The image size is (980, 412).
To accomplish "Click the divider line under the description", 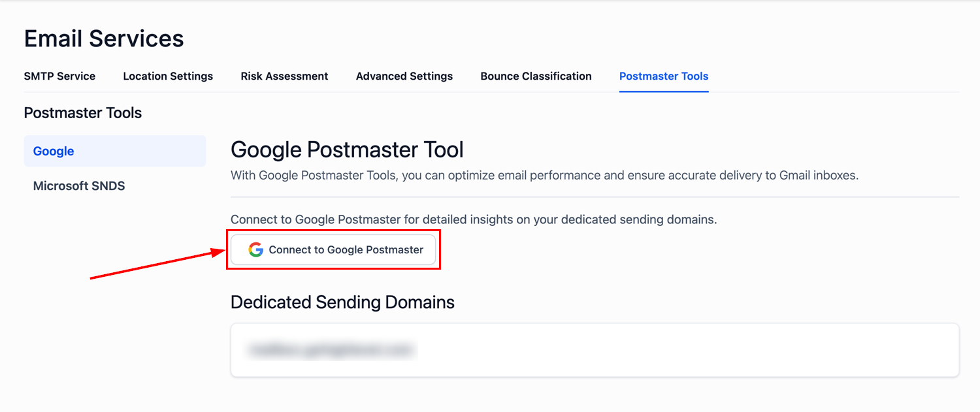I will (595, 197).
